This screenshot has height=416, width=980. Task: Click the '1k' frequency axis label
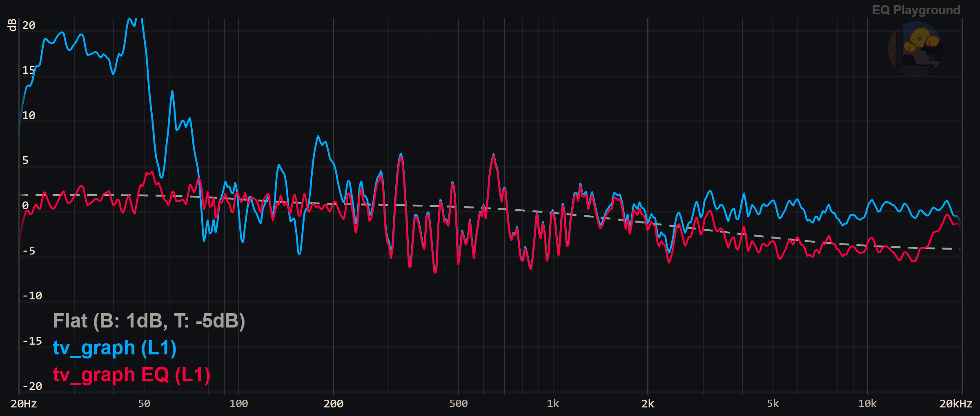tap(553, 404)
